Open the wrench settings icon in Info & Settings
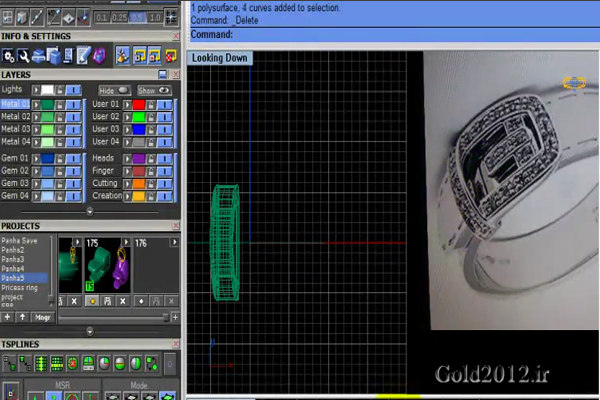 pos(22,54)
